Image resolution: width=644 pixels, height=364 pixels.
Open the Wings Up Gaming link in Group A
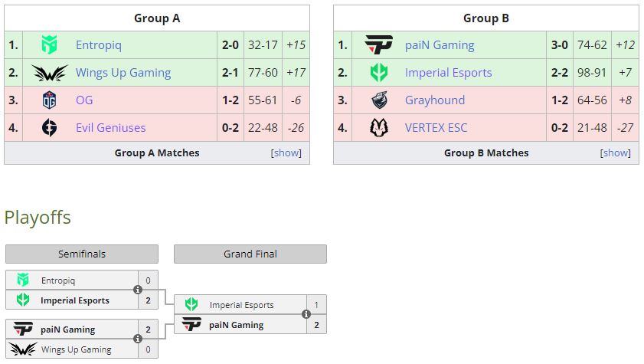coord(123,73)
